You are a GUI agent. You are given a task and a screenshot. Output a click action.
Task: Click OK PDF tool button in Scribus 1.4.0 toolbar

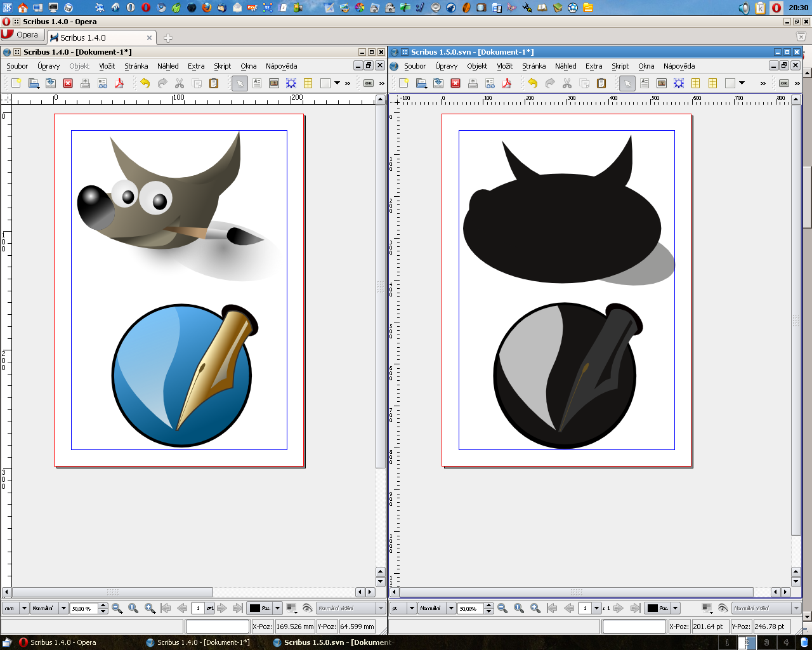(368, 83)
